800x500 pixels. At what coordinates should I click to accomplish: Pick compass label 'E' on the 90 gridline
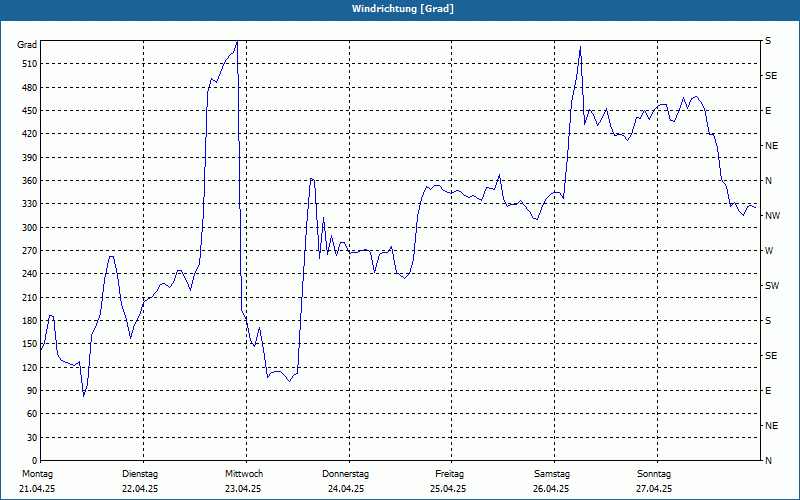(x=768, y=391)
